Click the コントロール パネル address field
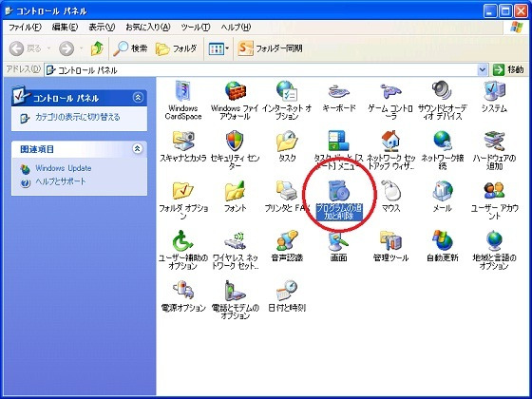Image resolution: width=532 pixels, height=399 pixels. pos(261,70)
